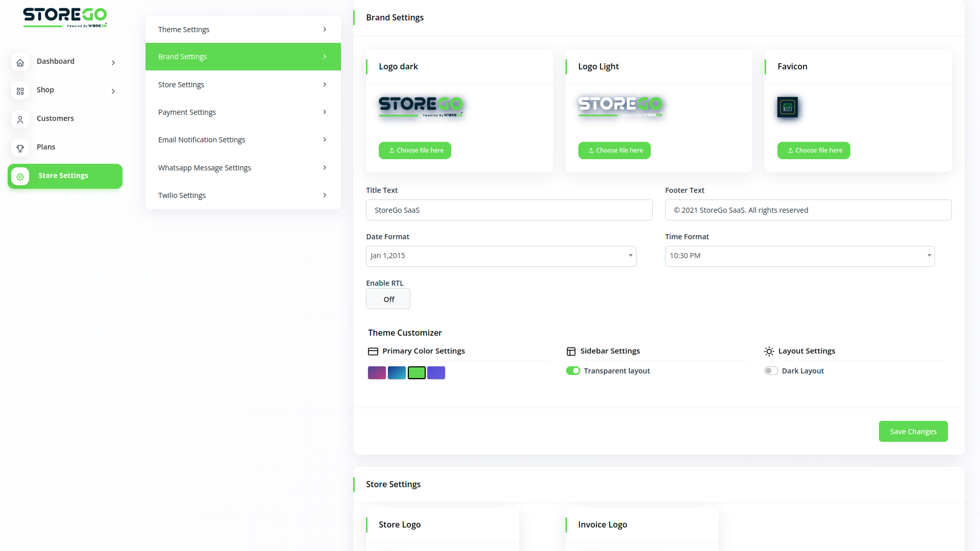The image size is (980, 551).
Task: Click the Logo dark preview image
Action: (x=421, y=107)
